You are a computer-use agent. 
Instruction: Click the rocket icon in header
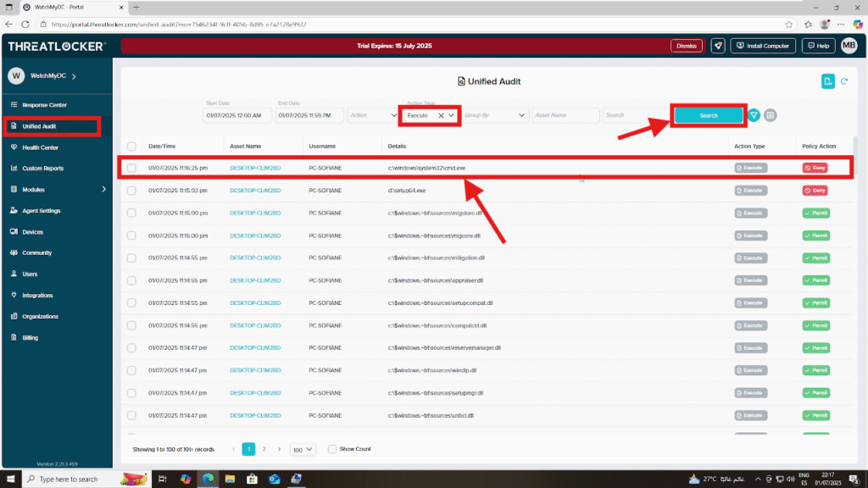[718, 46]
